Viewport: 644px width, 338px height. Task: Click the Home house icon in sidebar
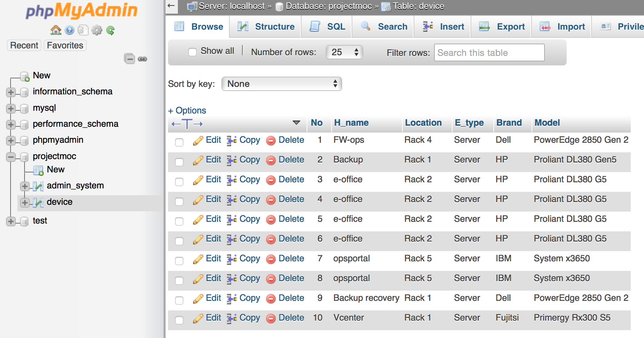coord(56,30)
